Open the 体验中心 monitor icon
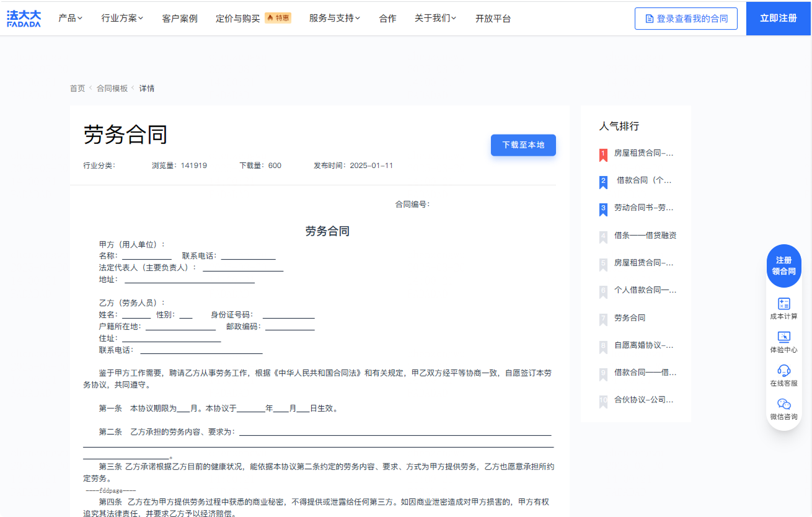 point(784,337)
